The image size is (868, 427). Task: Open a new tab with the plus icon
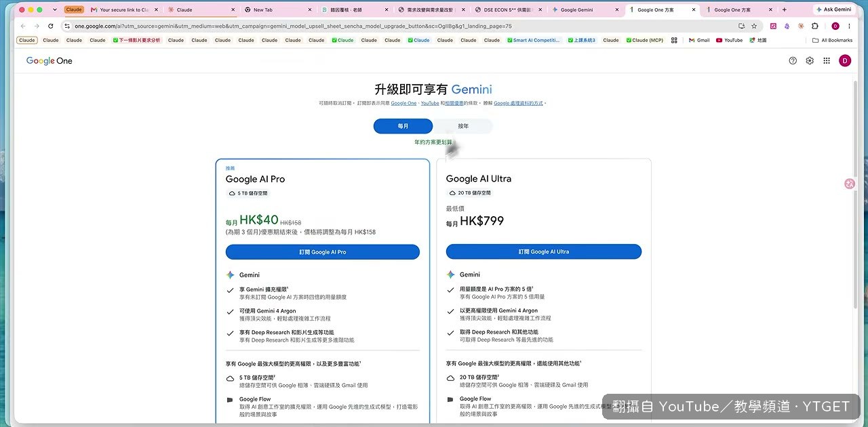click(785, 9)
